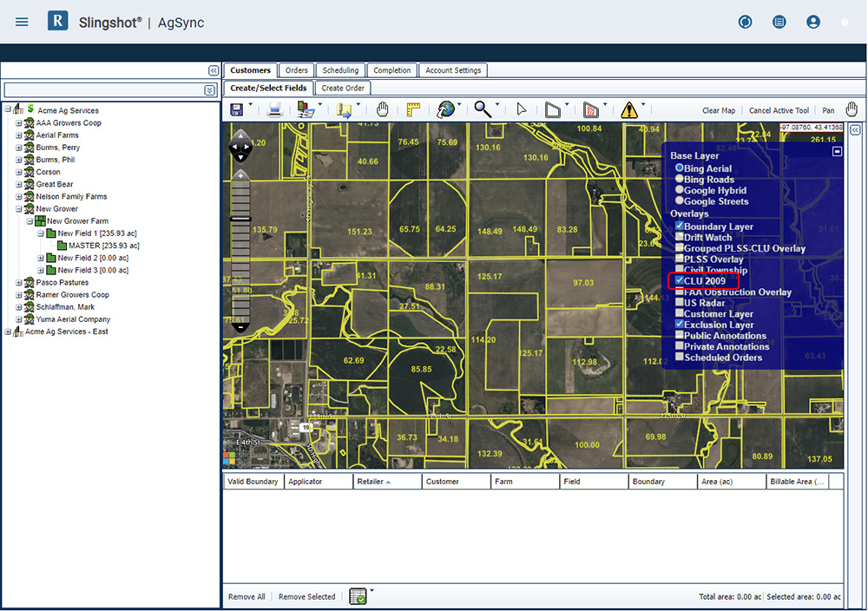Switch to the Customers tab

250,70
